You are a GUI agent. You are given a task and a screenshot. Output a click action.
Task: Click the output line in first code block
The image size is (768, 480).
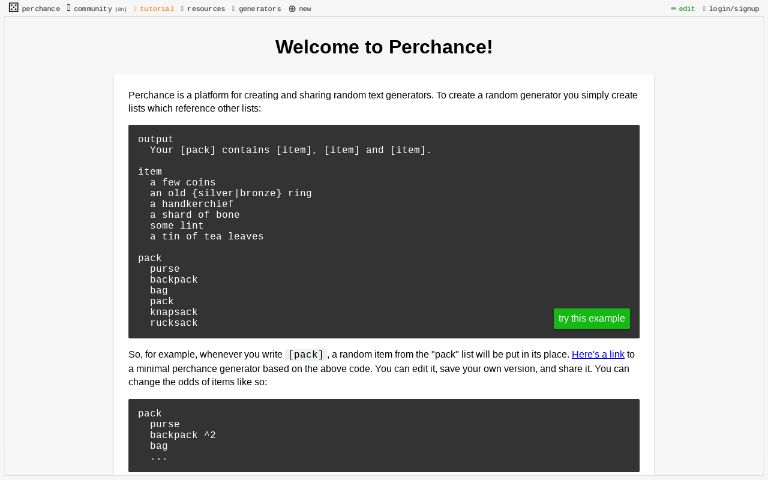click(155, 139)
